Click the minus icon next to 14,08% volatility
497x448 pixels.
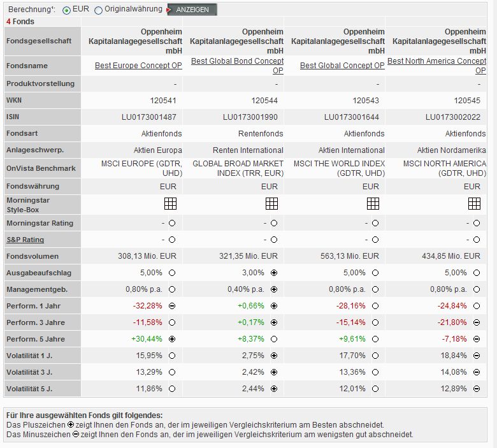(x=477, y=372)
